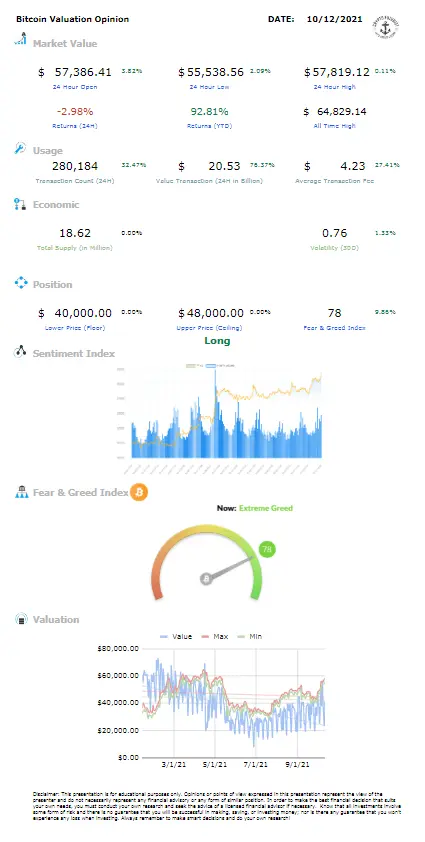
Task: Toggle the Min series legend entry
Action: (x=249, y=636)
